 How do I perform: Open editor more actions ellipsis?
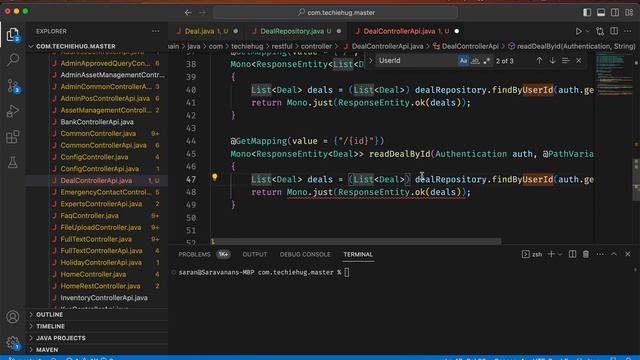click(x=628, y=31)
